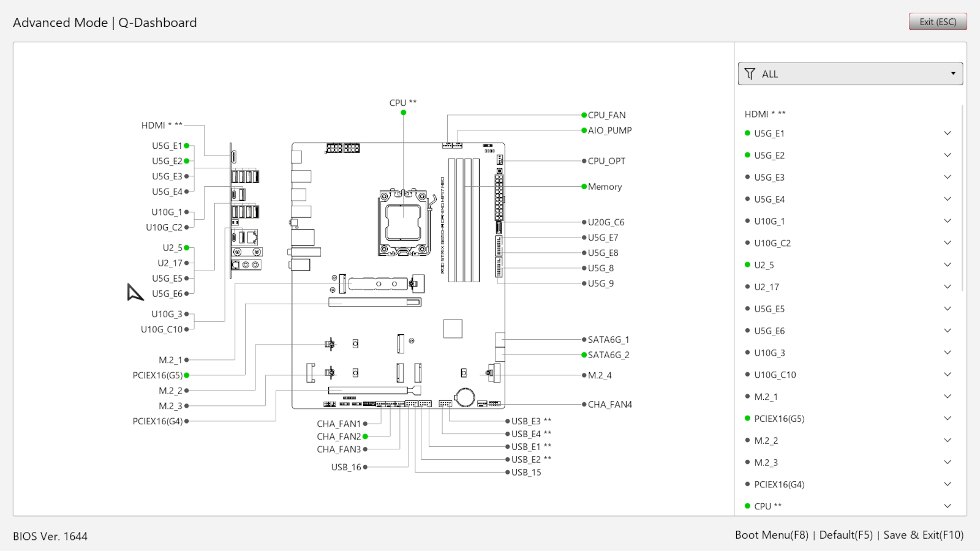Expand the U2_5 list entry chevron

[947, 265]
